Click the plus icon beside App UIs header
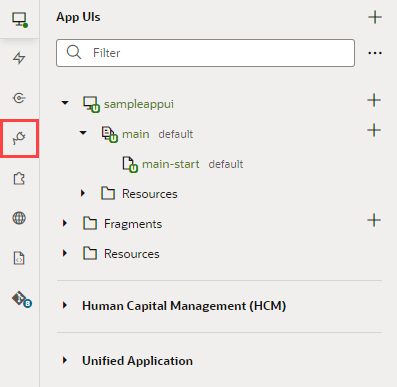 (375, 17)
